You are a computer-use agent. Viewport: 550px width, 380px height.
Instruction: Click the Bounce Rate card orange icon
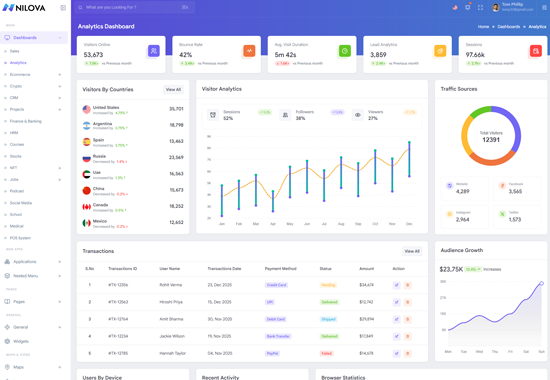tap(249, 51)
